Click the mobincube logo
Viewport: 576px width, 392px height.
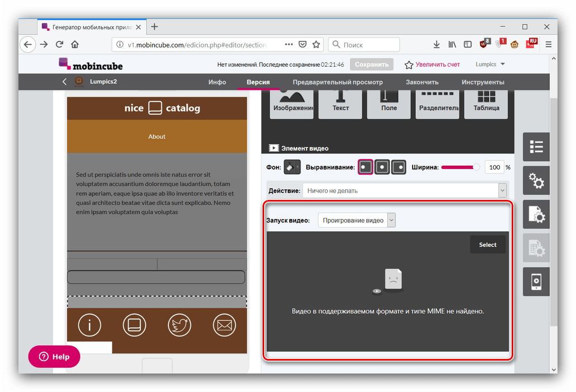pos(91,64)
